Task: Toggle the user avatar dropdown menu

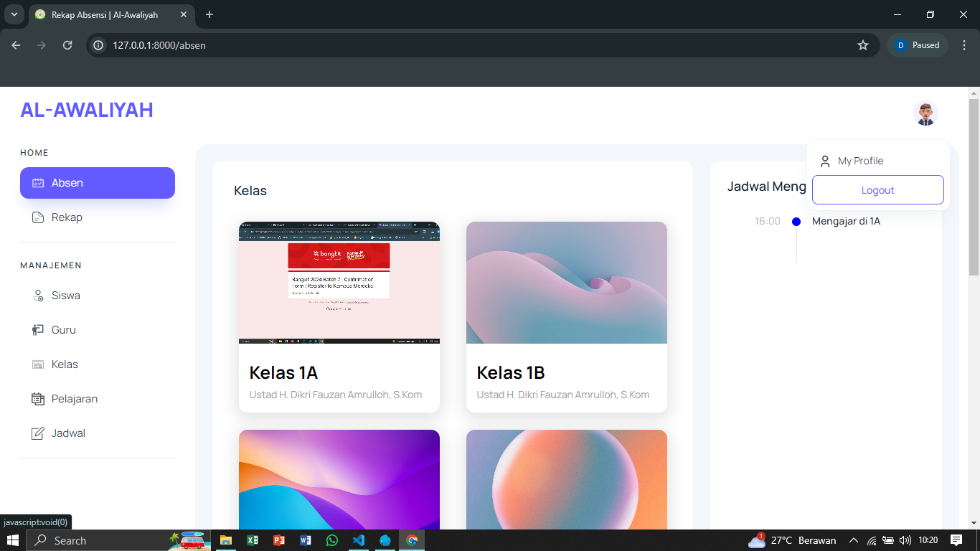Action: (925, 113)
